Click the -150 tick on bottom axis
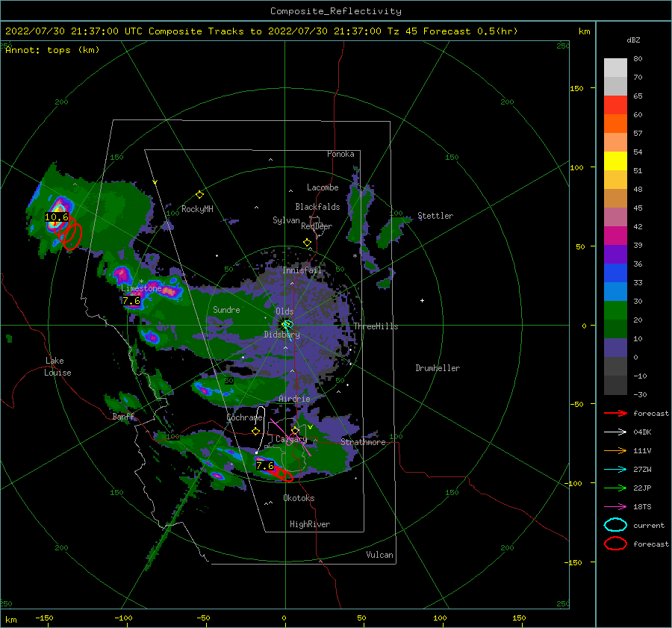 44,618
